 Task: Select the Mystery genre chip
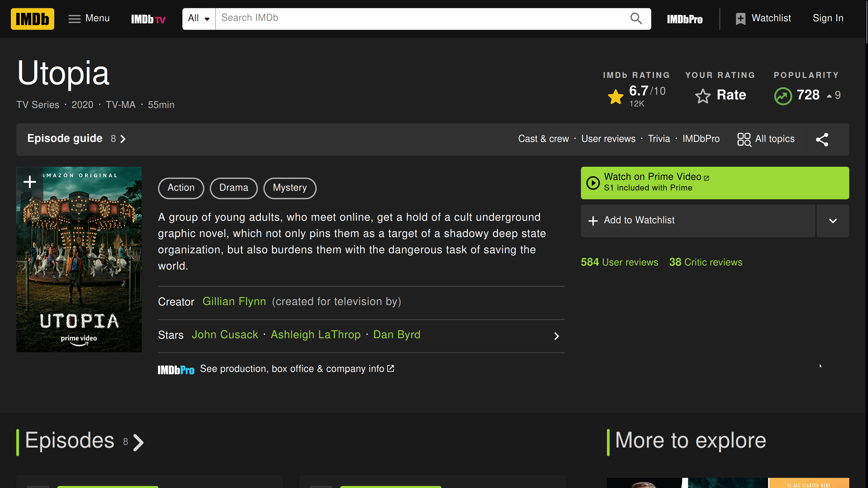point(290,188)
